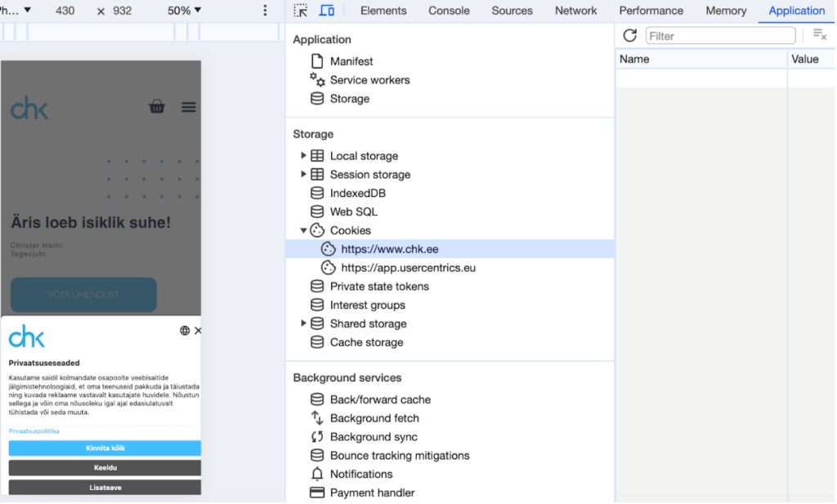Switch to the Console tab
Viewport: 837px width, 504px height.
tap(449, 11)
